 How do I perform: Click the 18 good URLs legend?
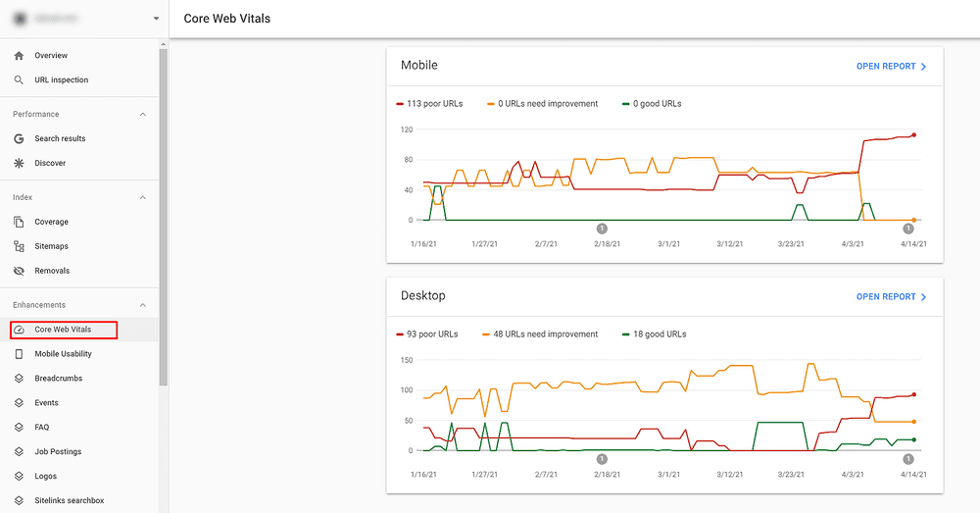pyautogui.click(x=655, y=334)
